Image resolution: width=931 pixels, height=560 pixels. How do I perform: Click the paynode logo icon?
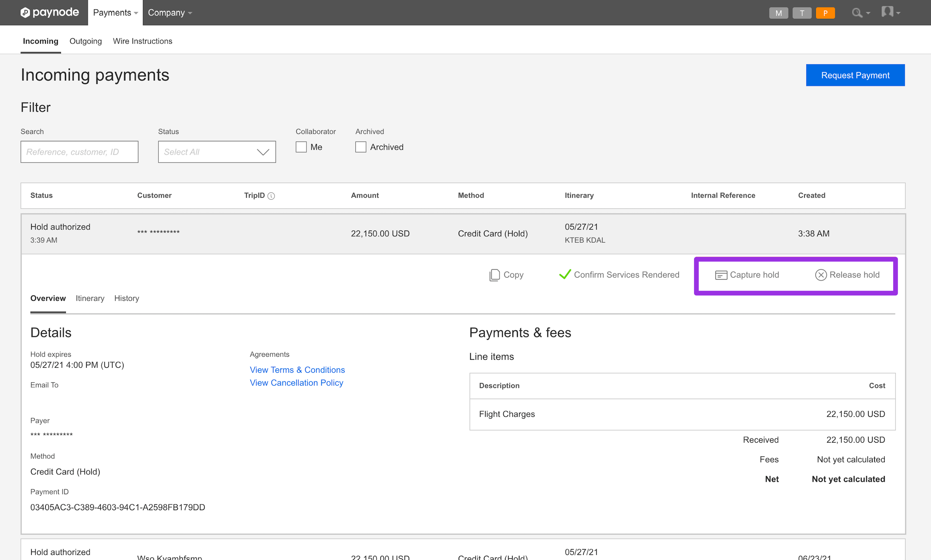pyautogui.click(x=25, y=12)
